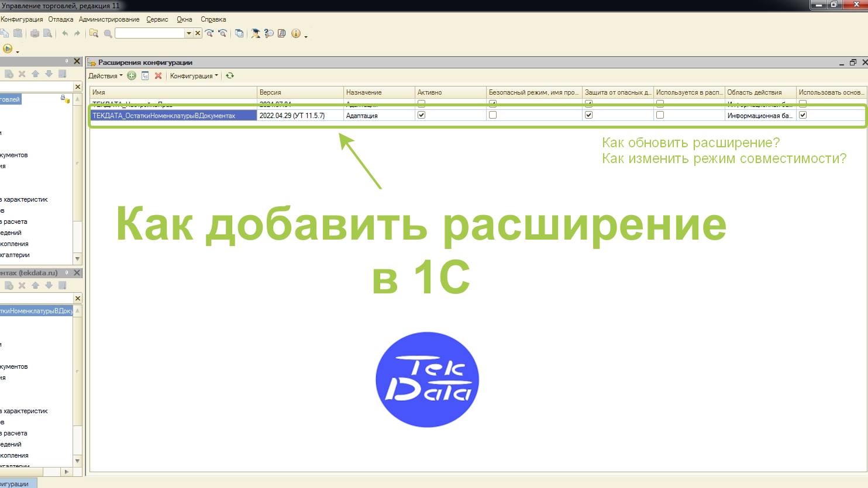Click the document list icon before info
This screenshot has width=868, height=488.
[282, 33]
